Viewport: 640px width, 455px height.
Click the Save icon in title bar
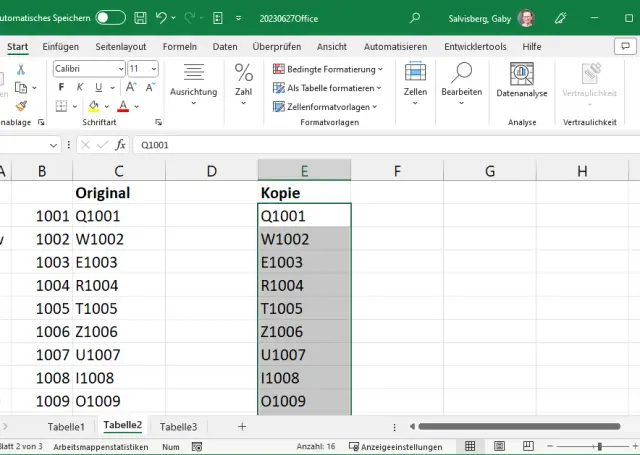[140, 18]
